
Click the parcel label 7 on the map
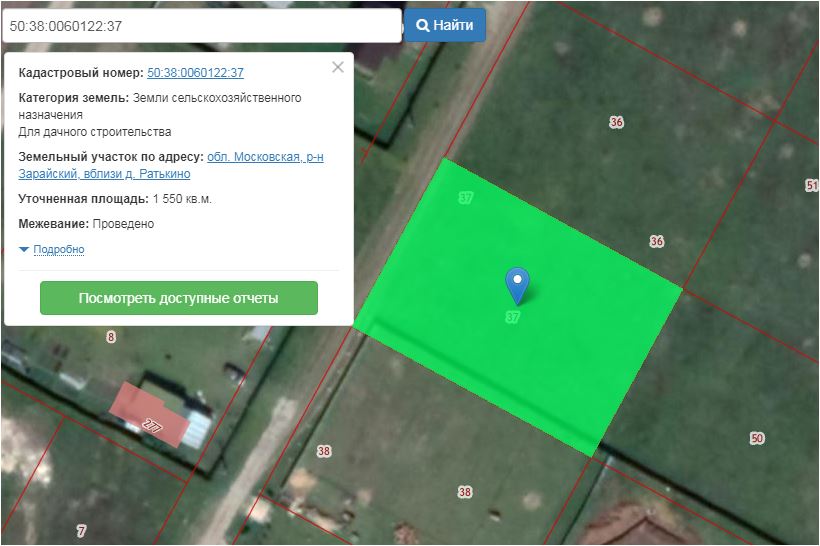pos(81,531)
